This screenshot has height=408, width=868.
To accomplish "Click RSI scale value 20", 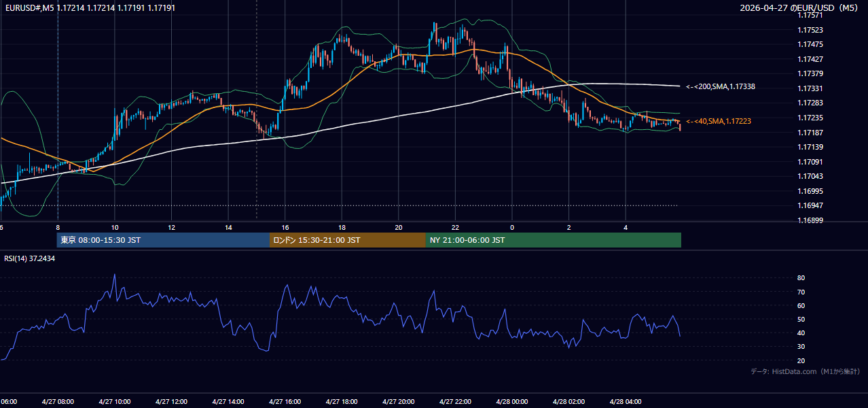I will [x=801, y=360].
